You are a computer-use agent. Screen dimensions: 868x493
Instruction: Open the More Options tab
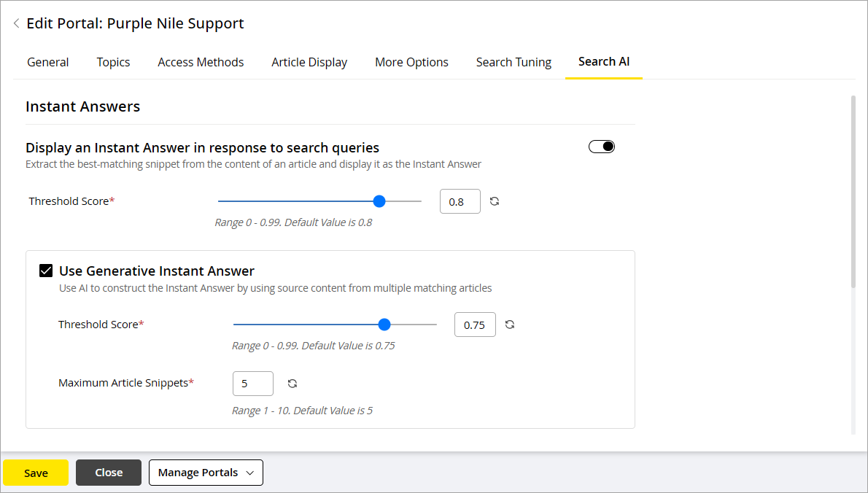click(x=411, y=62)
